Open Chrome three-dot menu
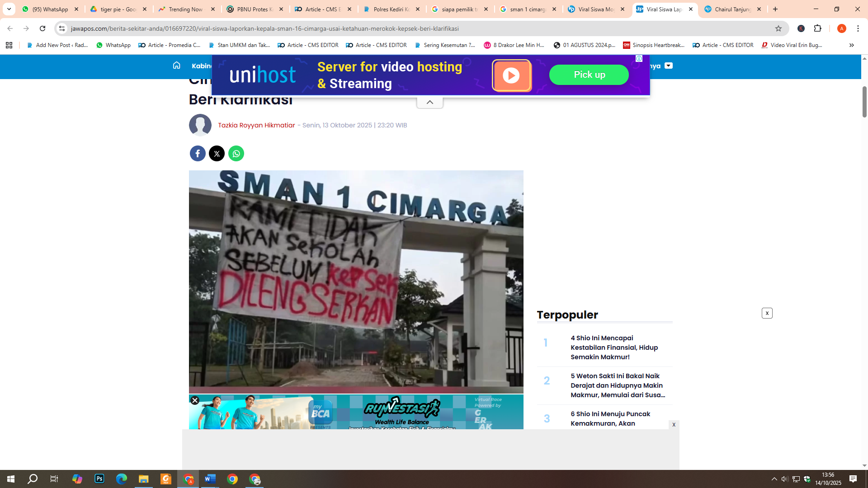This screenshot has height=488, width=868. [858, 28]
